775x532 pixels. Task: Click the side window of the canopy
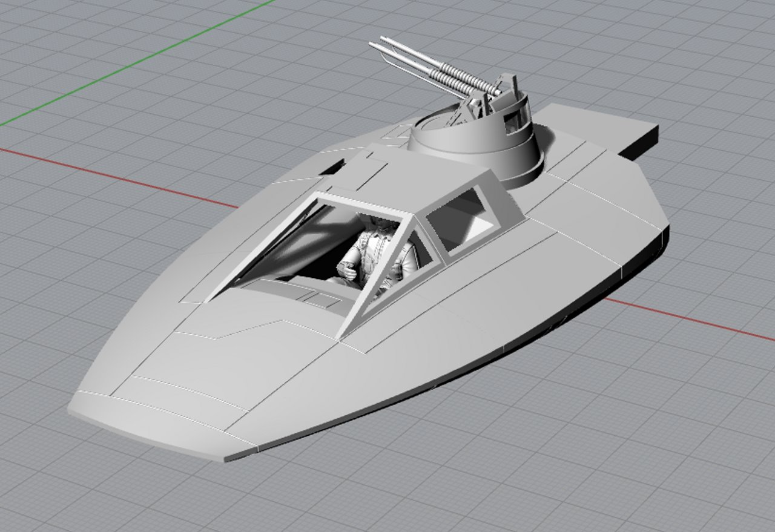pos(462,221)
